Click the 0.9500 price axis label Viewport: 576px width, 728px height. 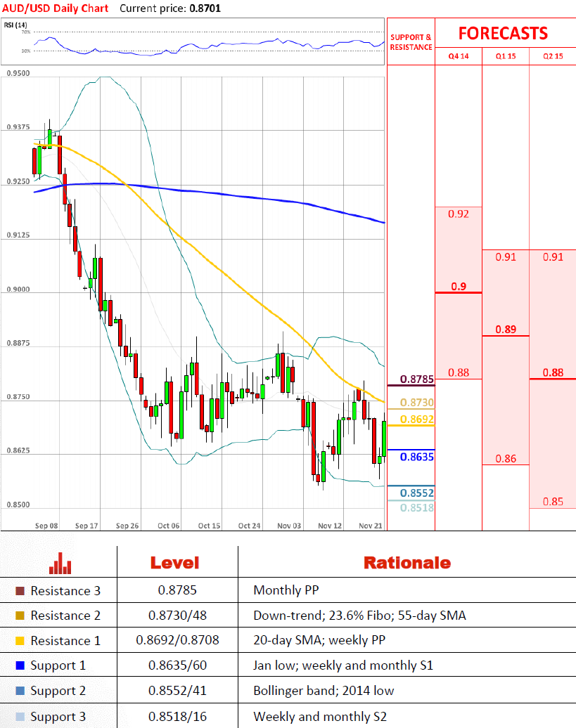pyautogui.click(x=18, y=73)
